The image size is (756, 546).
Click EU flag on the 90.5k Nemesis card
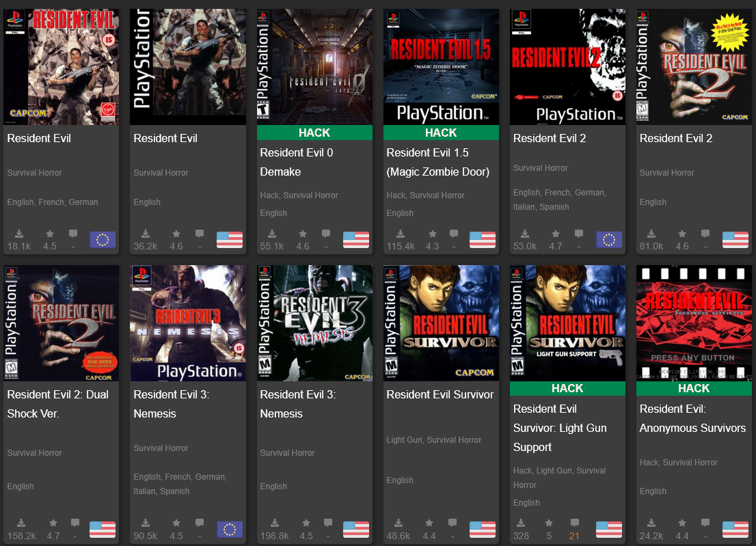point(230,529)
